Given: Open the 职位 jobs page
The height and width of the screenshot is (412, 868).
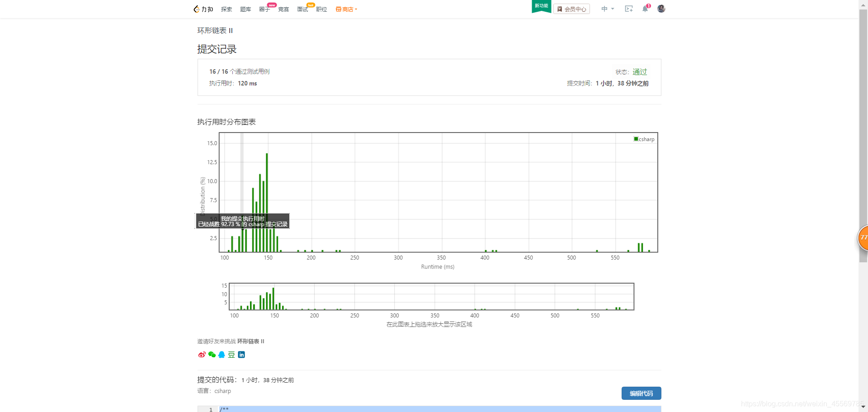Looking at the screenshot, I should 321,9.
